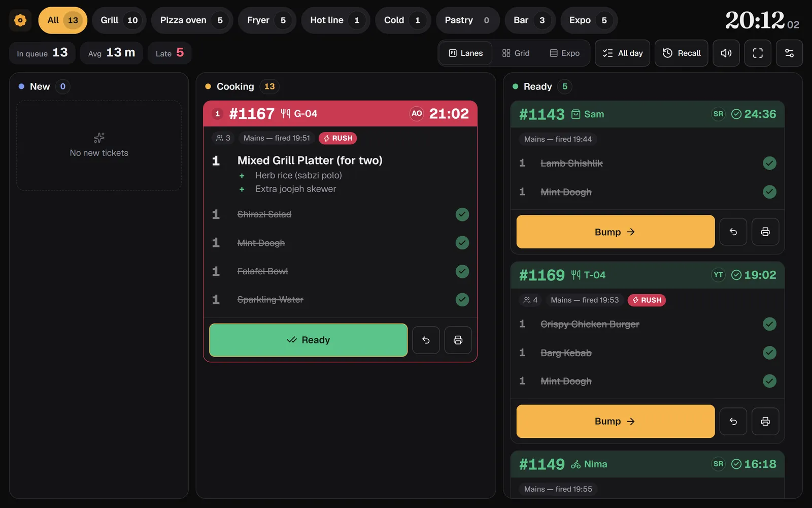812x508 pixels.
Task: Open ticket #1149 header for Nima
Action: click(x=648, y=464)
